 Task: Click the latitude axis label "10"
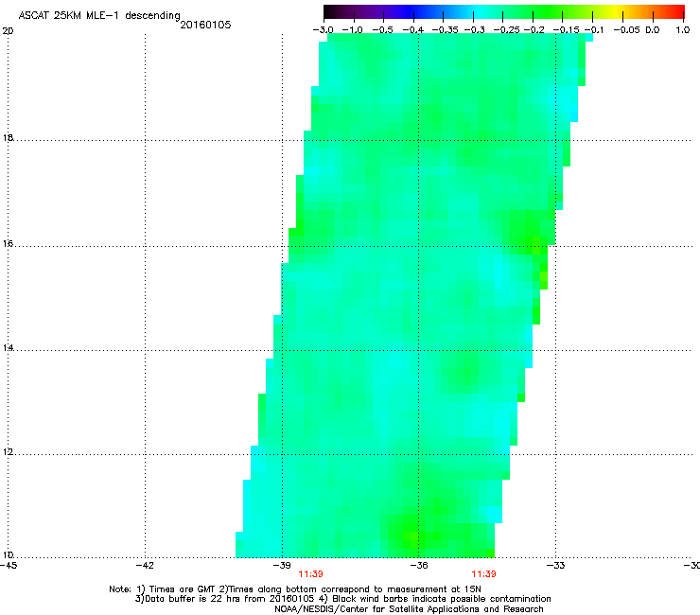(x=8, y=555)
